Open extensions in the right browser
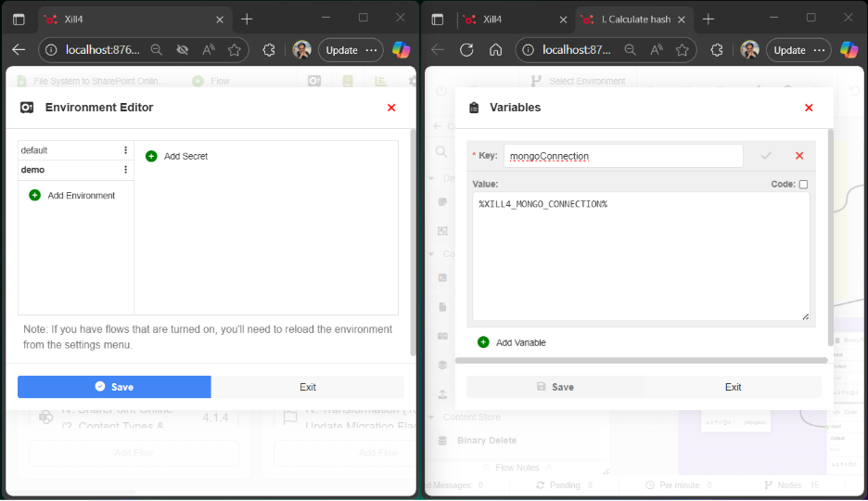 (x=717, y=50)
